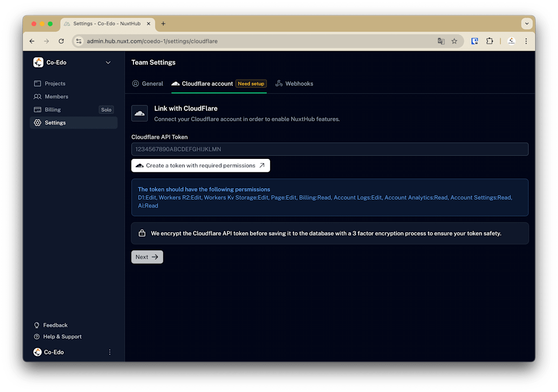558x392 pixels.
Task: Select Settings in the sidebar
Action: pos(73,123)
